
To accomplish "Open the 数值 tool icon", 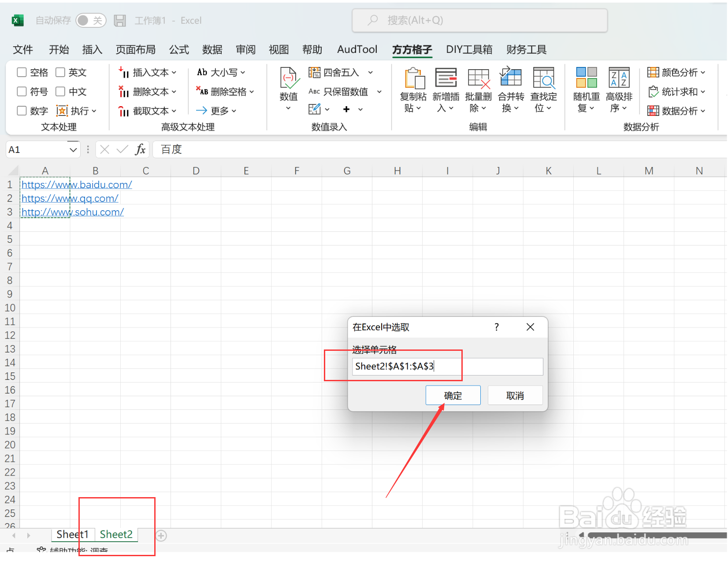I will 289,78.
